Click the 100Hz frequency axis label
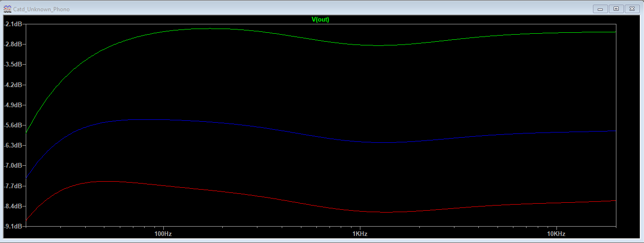 click(163, 234)
